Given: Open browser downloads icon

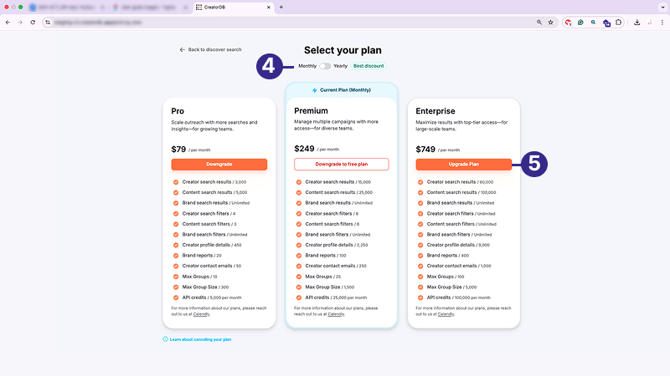Looking at the screenshot, I should 637,22.
